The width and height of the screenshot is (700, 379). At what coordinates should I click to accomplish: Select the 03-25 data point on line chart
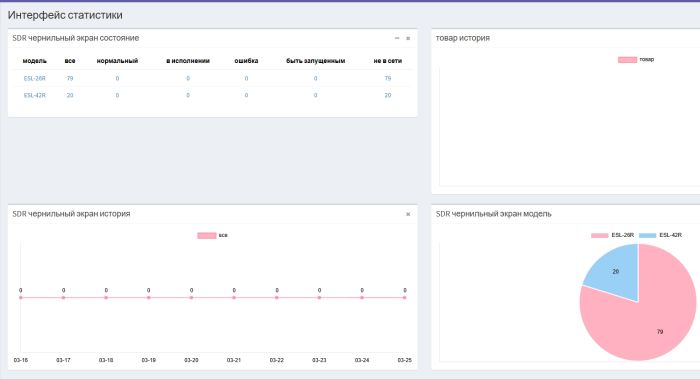(404, 297)
